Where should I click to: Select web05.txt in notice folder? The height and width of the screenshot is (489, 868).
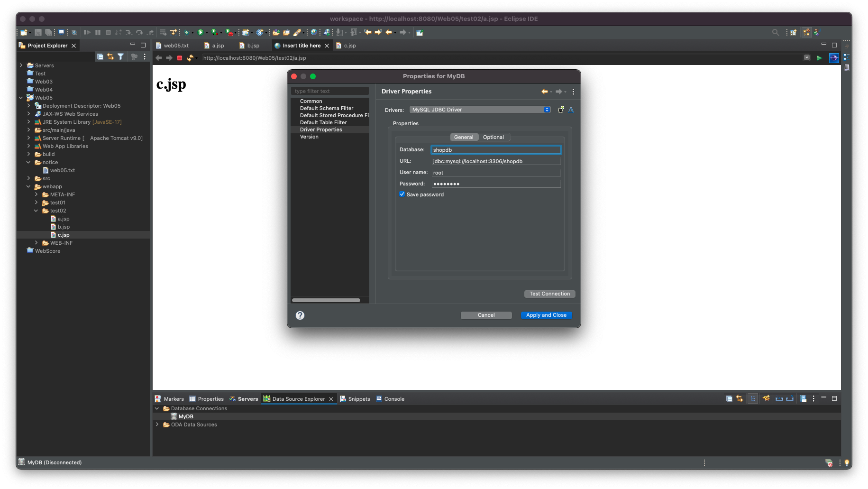[x=63, y=170]
